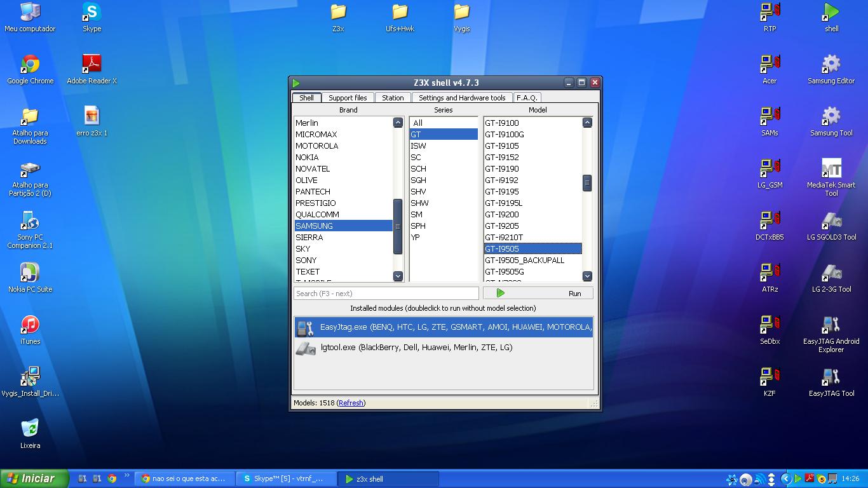Select model GT-I9100G
The height and width of the screenshot is (488, 868).
click(x=532, y=135)
